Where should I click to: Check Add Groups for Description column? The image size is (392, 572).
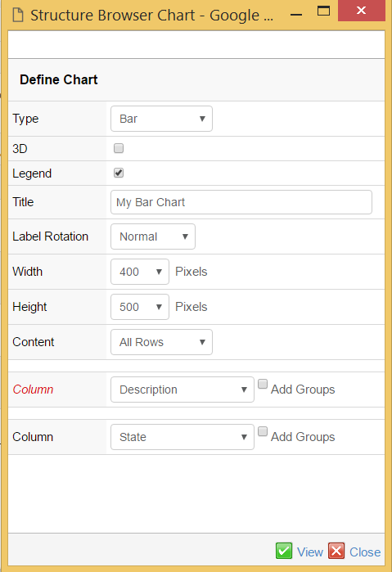(x=263, y=384)
